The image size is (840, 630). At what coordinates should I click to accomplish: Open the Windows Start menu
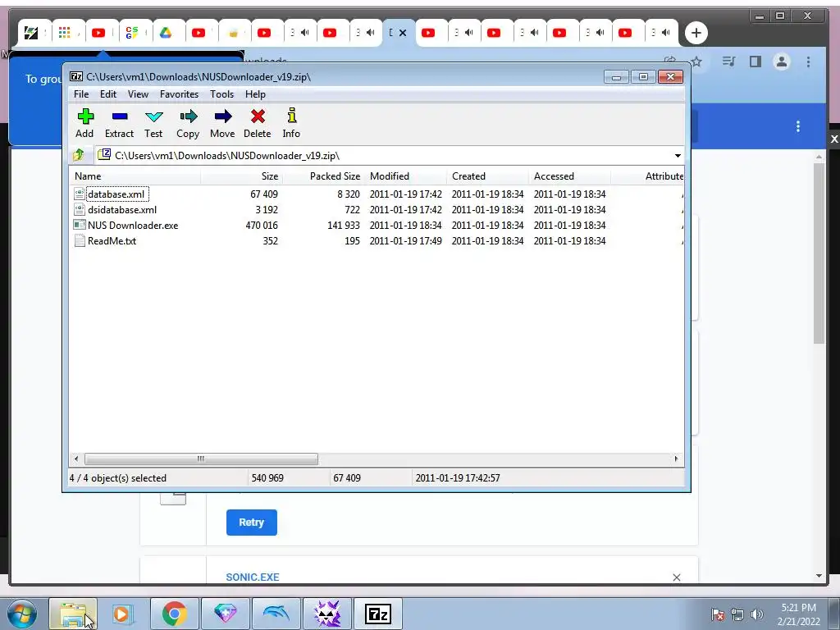point(22,614)
